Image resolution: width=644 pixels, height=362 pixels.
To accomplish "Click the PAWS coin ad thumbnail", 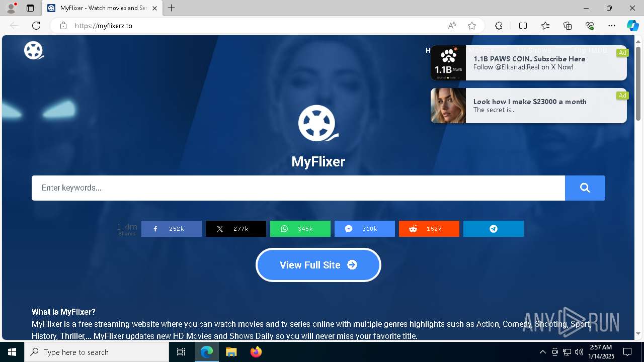I will 448,63.
